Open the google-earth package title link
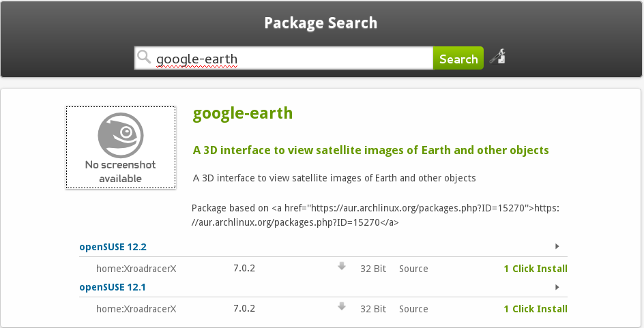The height and width of the screenshot is (328, 644). click(x=243, y=113)
